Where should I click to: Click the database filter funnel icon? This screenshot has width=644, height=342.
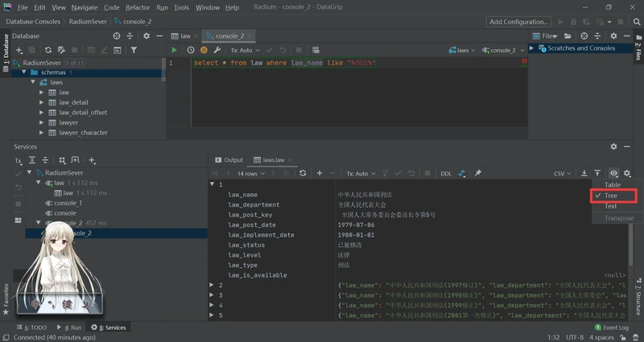[x=134, y=50]
